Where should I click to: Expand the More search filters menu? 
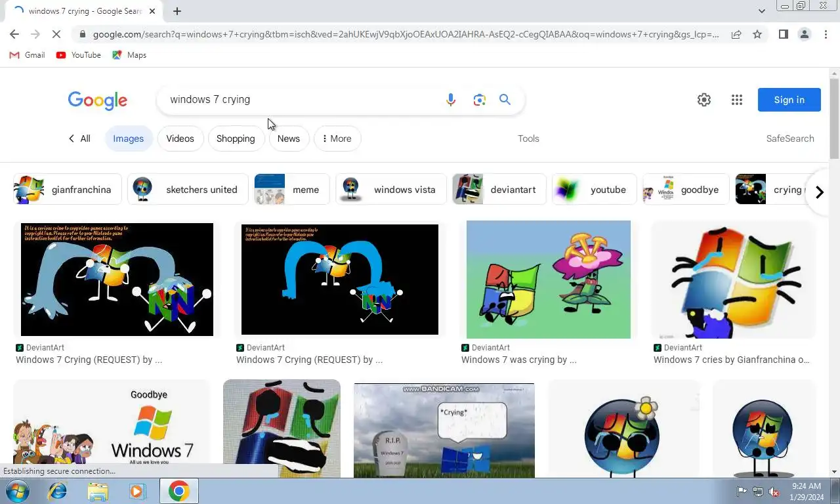(337, 138)
